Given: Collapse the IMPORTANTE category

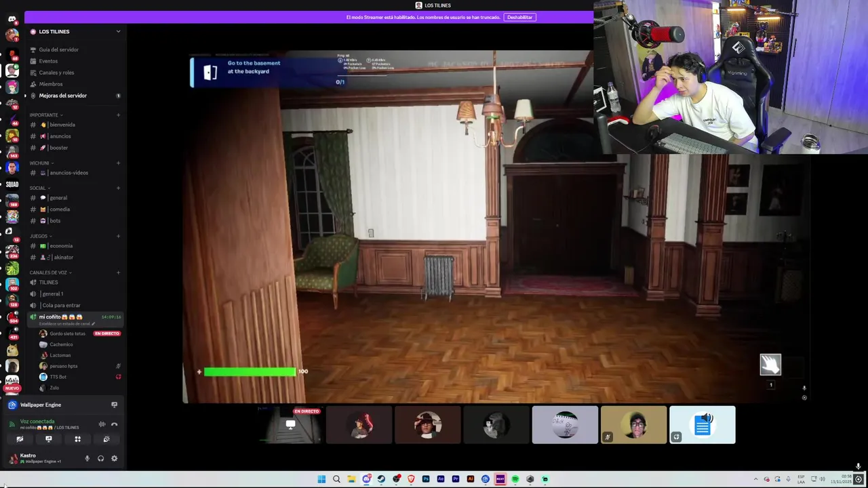Looking at the screenshot, I should [x=46, y=115].
